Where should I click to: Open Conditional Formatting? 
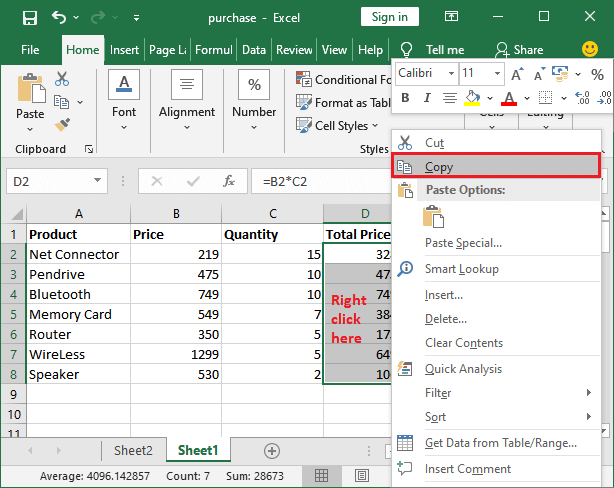pyautogui.click(x=343, y=80)
